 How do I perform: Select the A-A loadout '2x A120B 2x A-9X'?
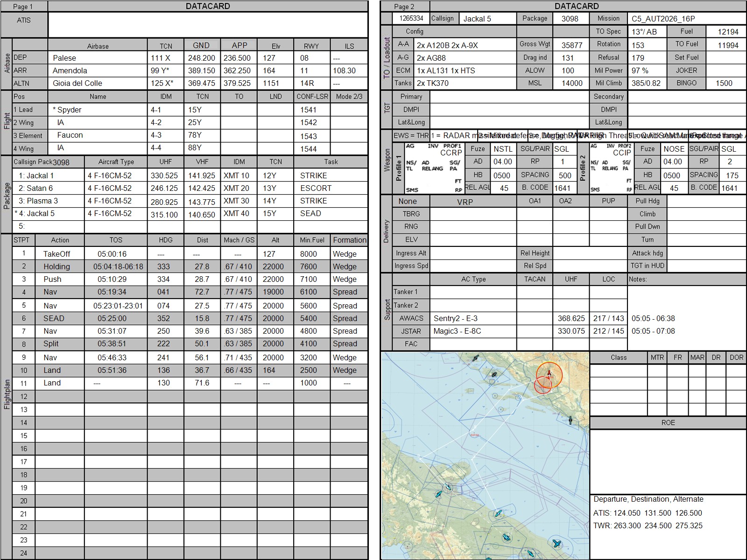(x=465, y=45)
